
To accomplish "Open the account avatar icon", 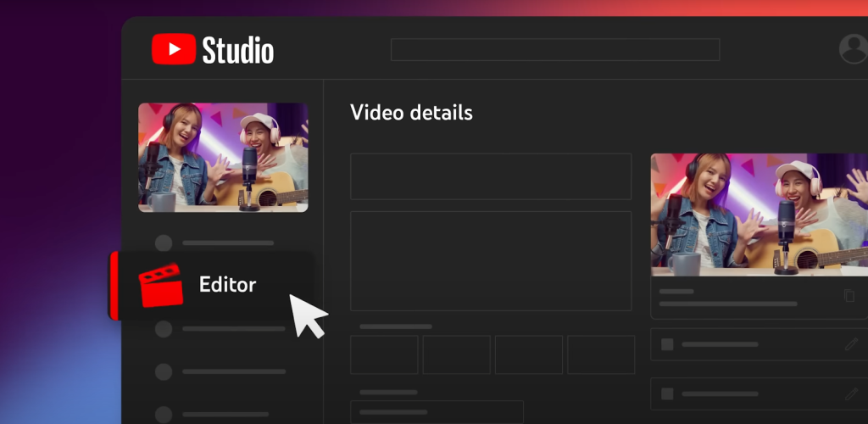I will point(854,49).
